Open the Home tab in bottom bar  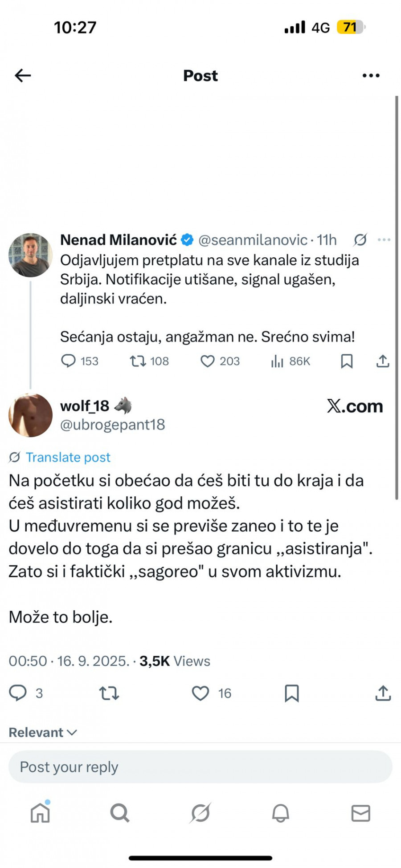pyautogui.click(x=40, y=813)
